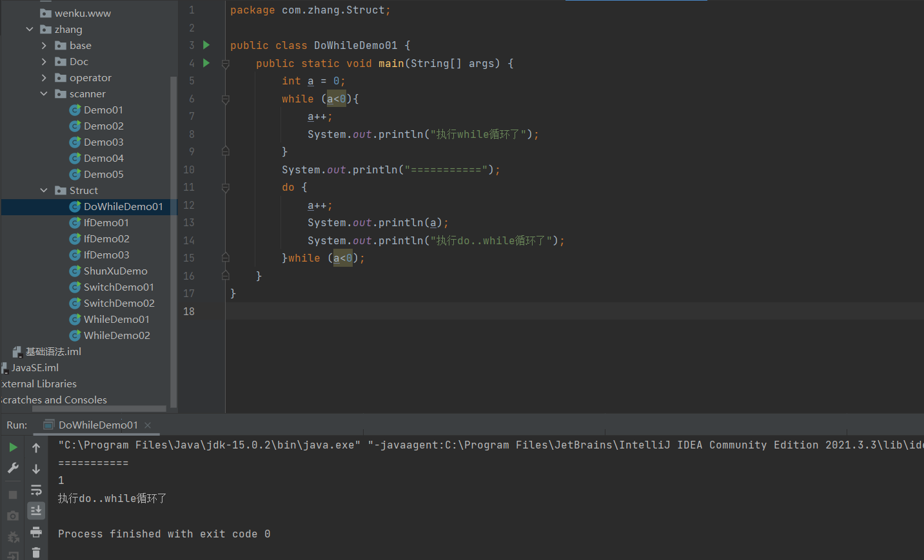
Task: Click the project tree vertical scrollbar
Action: tap(173, 242)
